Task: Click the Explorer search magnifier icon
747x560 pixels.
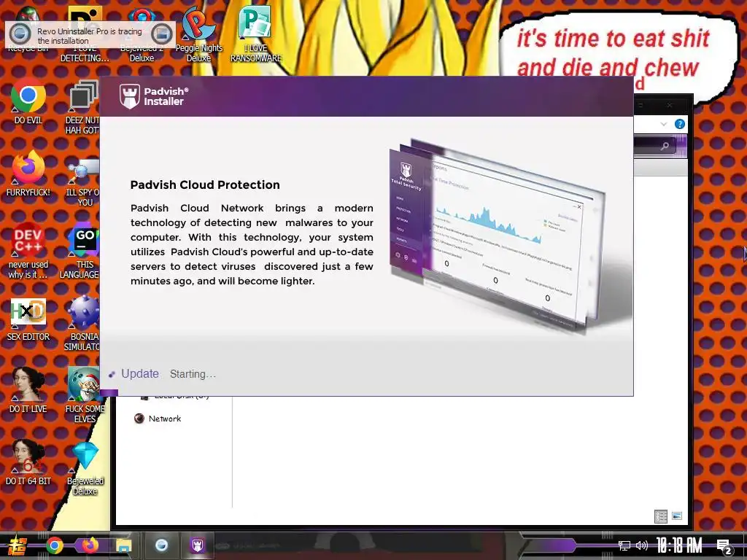Action: (665, 146)
